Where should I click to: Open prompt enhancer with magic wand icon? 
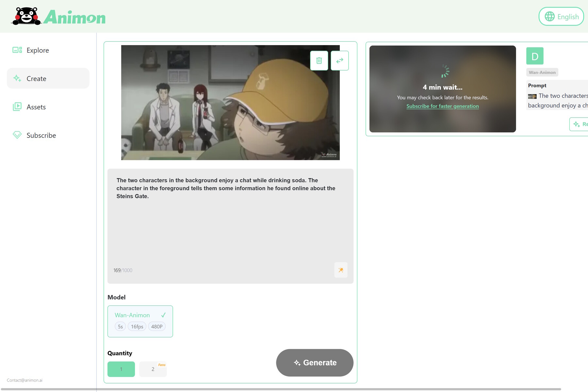pyautogui.click(x=341, y=270)
